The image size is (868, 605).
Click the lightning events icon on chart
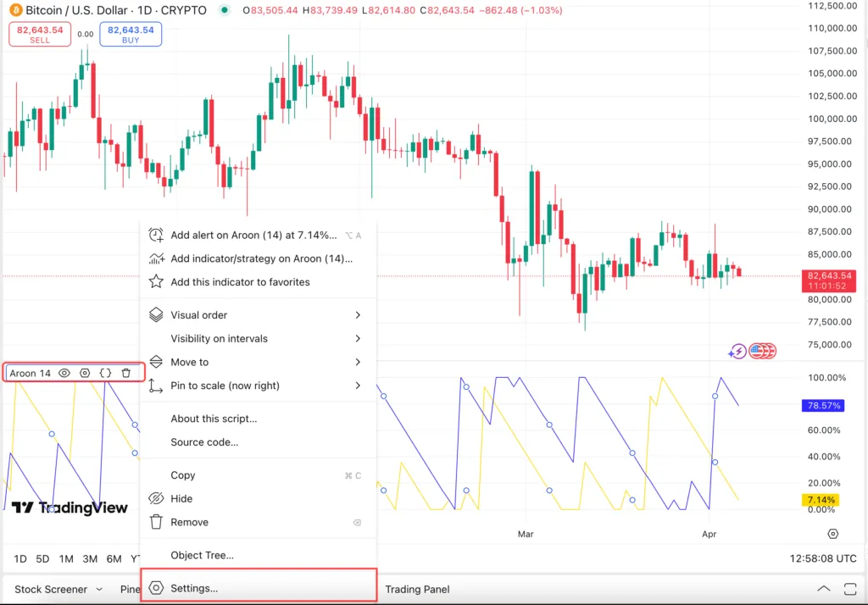coord(737,351)
